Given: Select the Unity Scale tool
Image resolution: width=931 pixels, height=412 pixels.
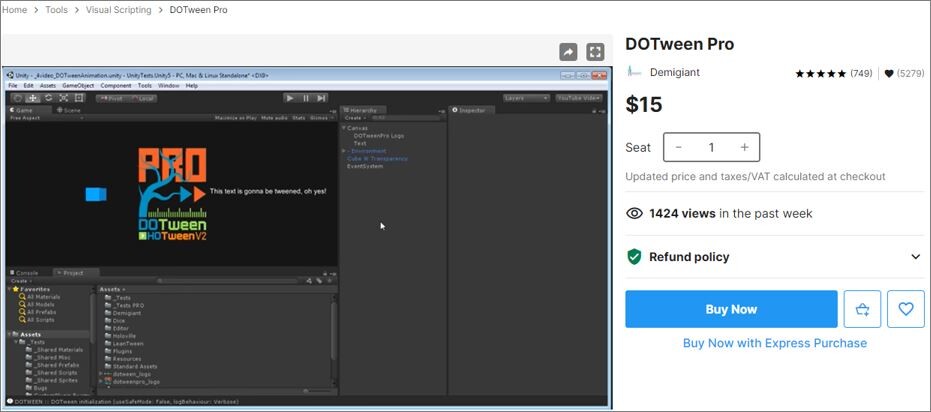Looking at the screenshot, I should point(64,98).
